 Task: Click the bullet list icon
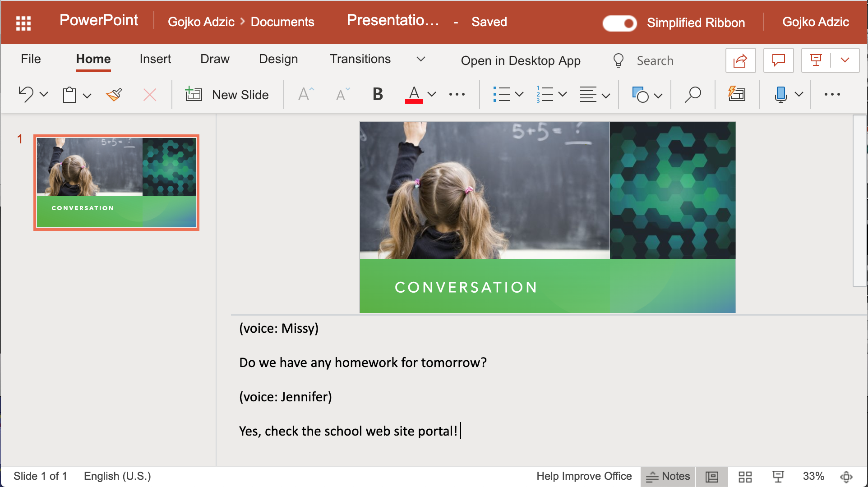tap(501, 94)
